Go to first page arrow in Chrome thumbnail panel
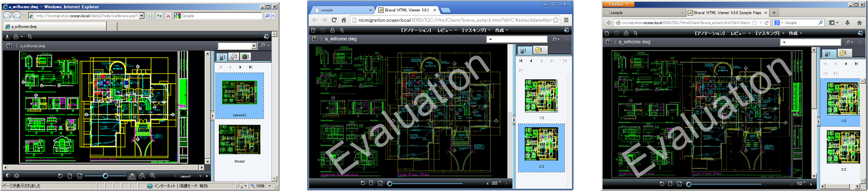Screen dimensions: 868x191 [521, 61]
